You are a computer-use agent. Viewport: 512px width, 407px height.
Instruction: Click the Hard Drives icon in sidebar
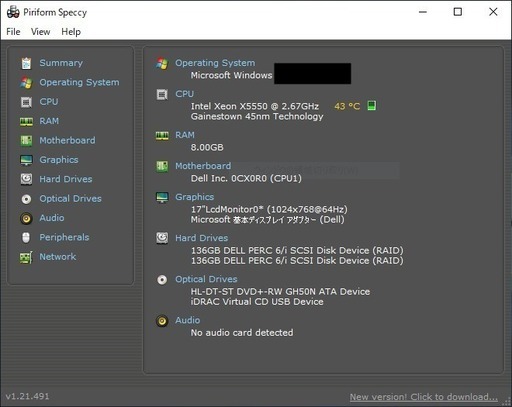(x=26, y=179)
